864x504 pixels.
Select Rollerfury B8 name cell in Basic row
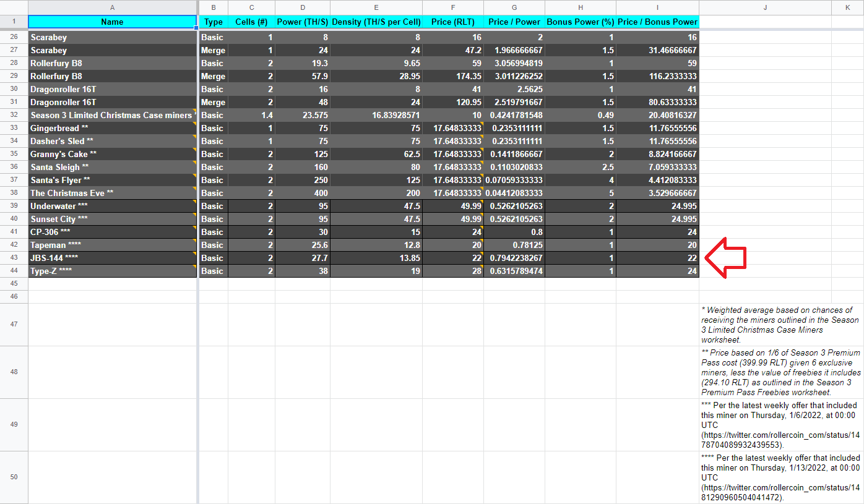tap(112, 63)
